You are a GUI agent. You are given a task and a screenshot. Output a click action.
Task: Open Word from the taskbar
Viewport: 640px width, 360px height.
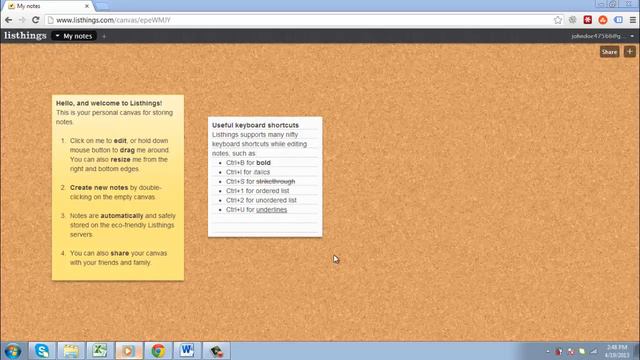pos(187,351)
